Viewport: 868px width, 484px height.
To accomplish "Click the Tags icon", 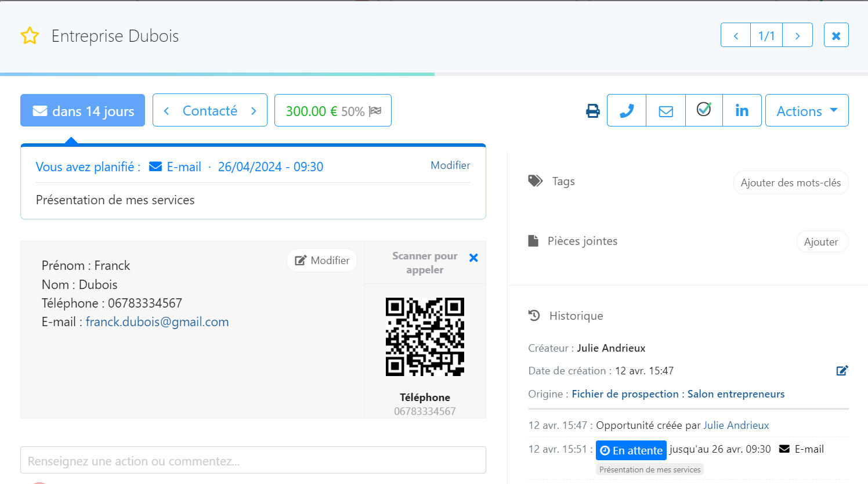I will pyautogui.click(x=535, y=181).
